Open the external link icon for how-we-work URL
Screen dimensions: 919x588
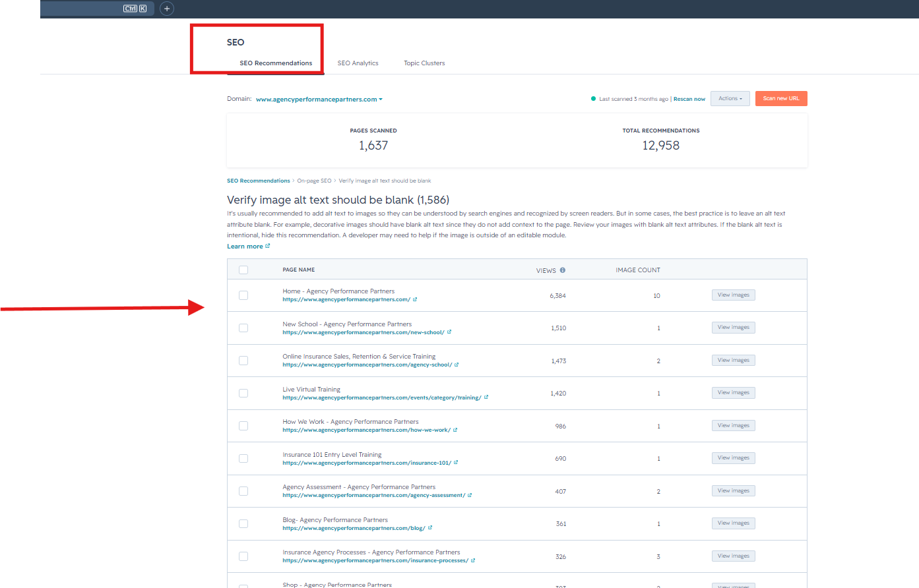455,430
